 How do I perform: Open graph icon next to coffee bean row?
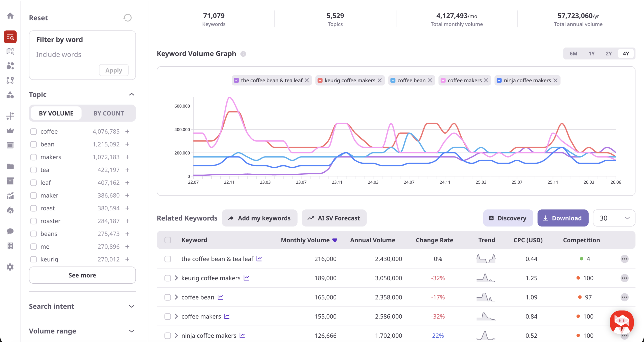coord(220,297)
